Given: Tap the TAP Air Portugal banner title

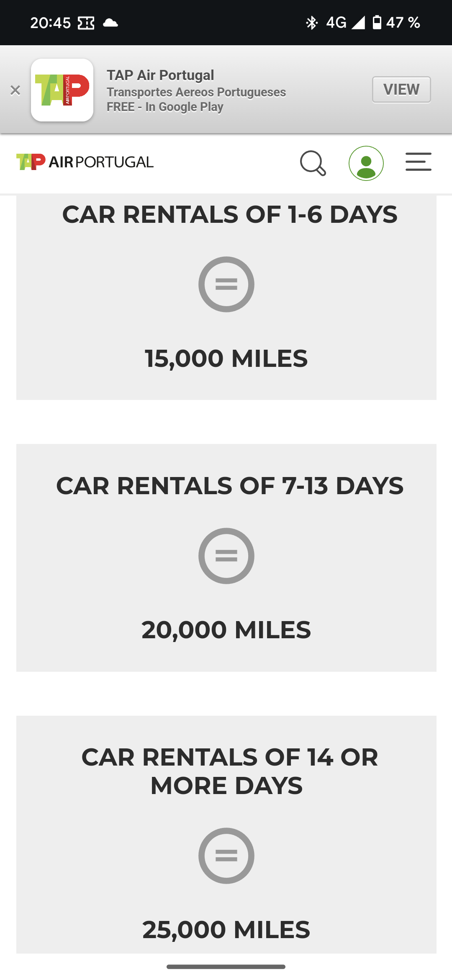Looking at the screenshot, I should [x=160, y=75].
